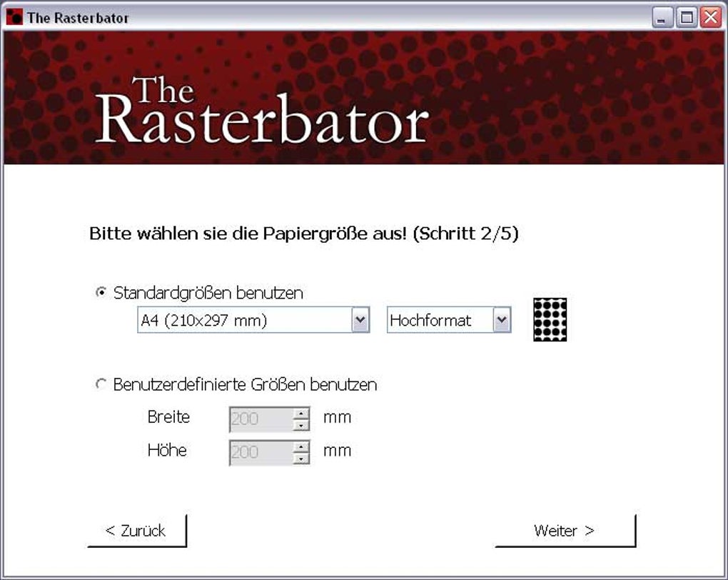Go back with the Zurück button

pos(137,531)
